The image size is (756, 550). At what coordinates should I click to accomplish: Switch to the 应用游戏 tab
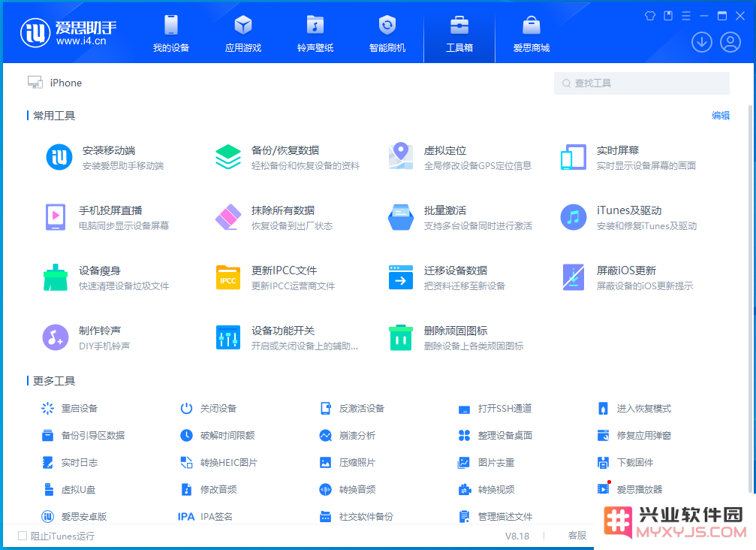tap(243, 34)
